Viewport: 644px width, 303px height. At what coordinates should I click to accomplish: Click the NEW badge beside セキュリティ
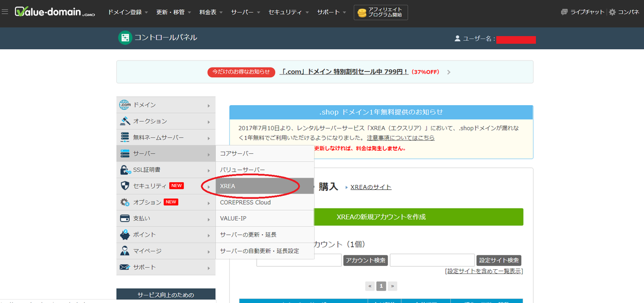177,186
